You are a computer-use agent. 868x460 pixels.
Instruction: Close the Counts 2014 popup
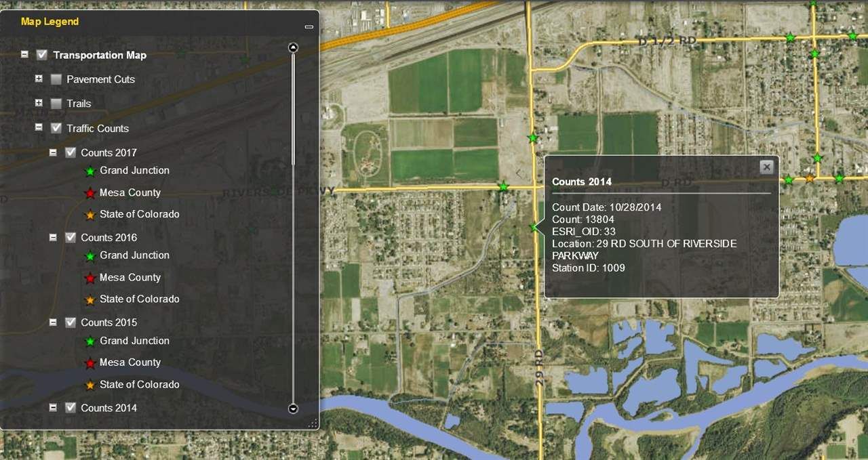(x=766, y=167)
